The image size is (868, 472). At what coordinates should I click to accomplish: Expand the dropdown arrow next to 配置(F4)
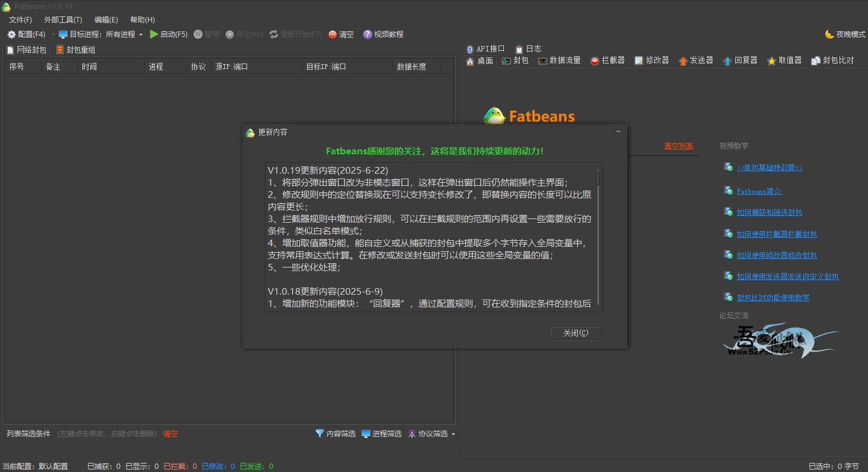click(53, 34)
